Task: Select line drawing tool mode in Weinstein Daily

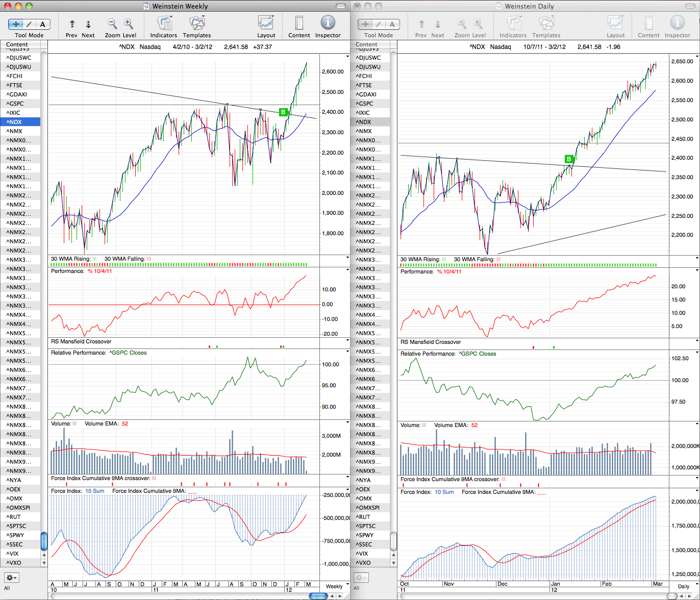Action: 379,24
